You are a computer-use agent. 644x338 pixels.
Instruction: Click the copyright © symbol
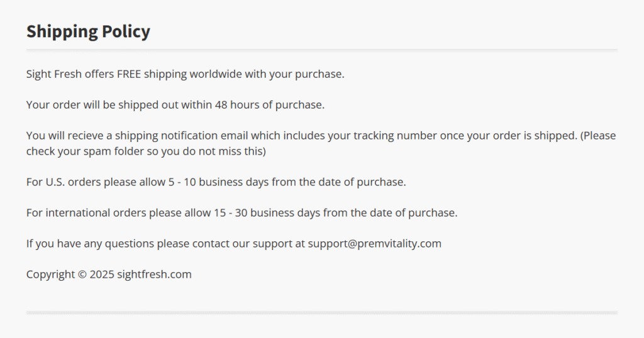[x=82, y=275]
